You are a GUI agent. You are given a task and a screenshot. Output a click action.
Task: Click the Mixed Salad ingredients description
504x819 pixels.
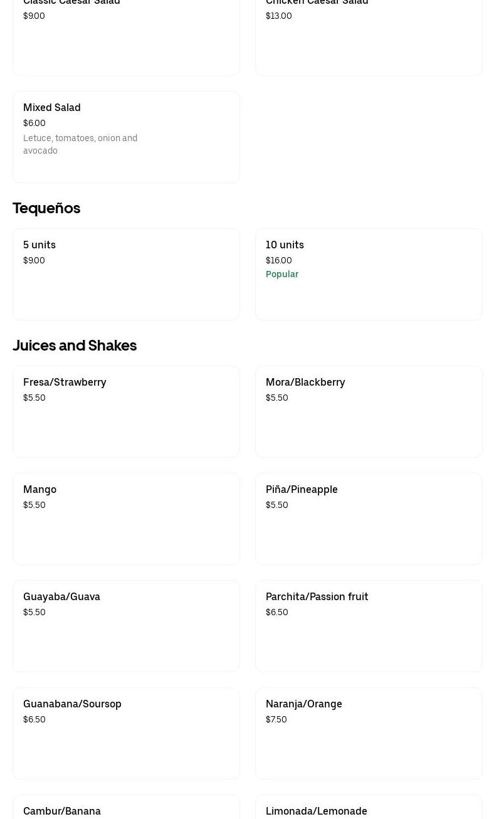[80, 144]
